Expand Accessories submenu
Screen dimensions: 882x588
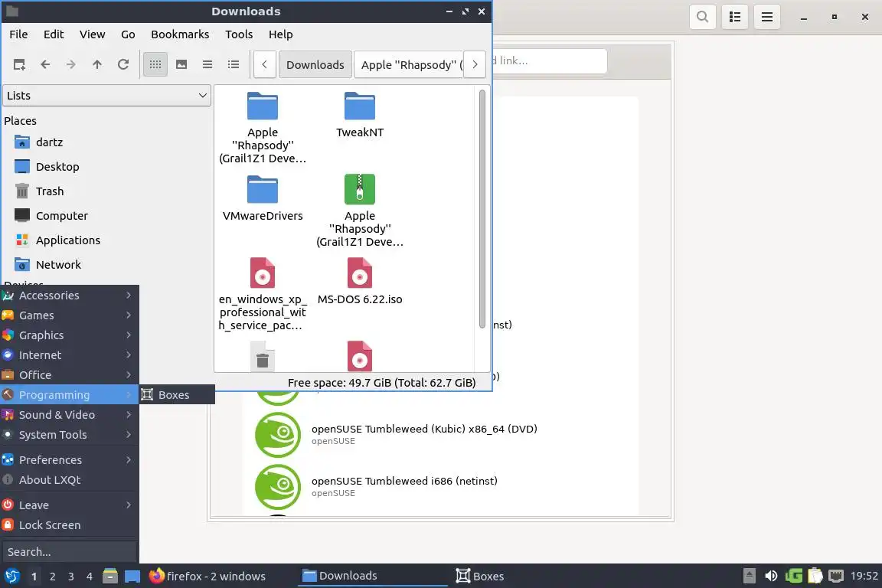[69, 296]
